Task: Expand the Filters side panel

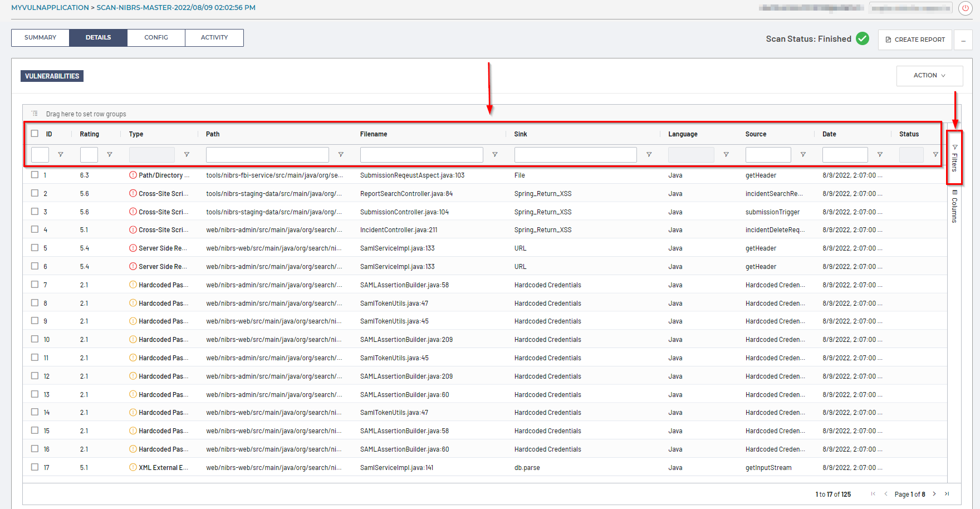Action: coord(954,158)
